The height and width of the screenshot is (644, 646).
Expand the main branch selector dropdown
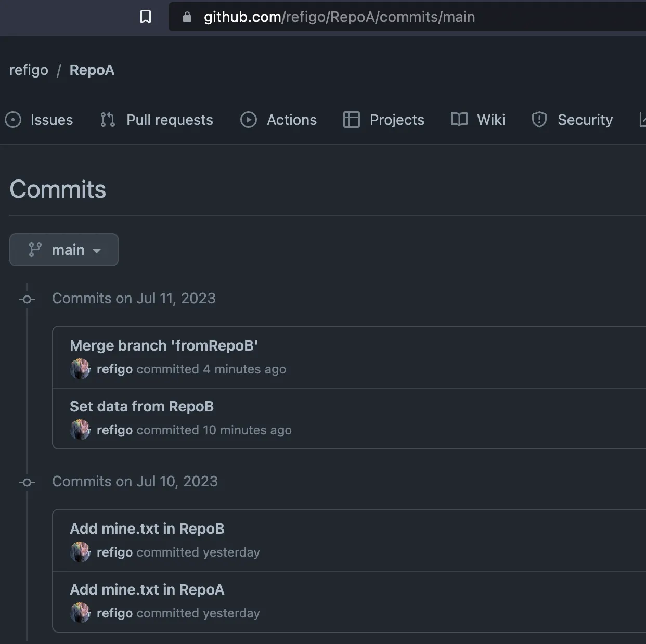[64, 250]
